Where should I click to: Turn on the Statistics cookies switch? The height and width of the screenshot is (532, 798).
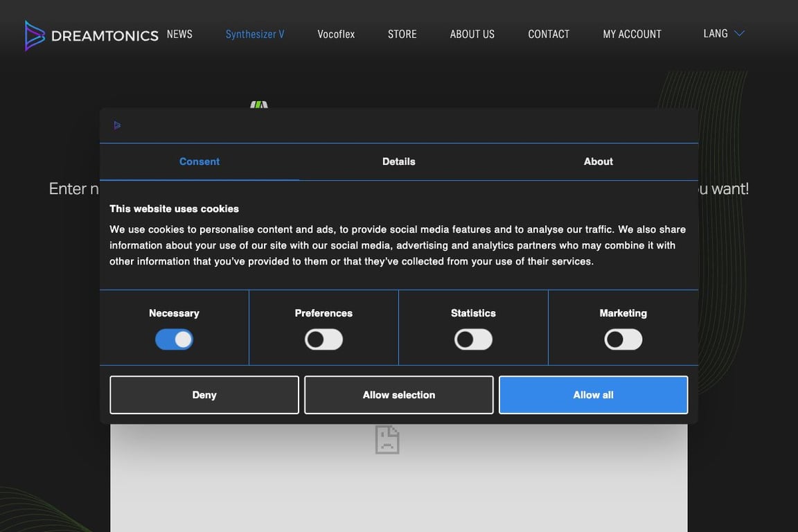(x=473, y=339)
